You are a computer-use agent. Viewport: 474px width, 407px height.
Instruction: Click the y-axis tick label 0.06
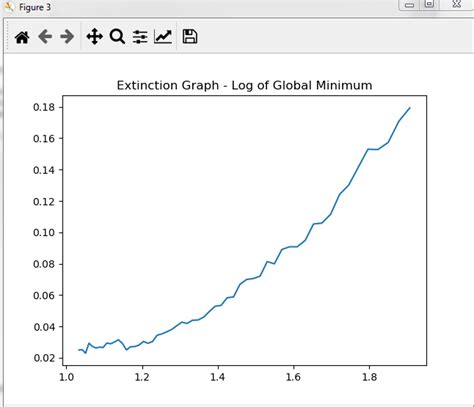[45, 295]
